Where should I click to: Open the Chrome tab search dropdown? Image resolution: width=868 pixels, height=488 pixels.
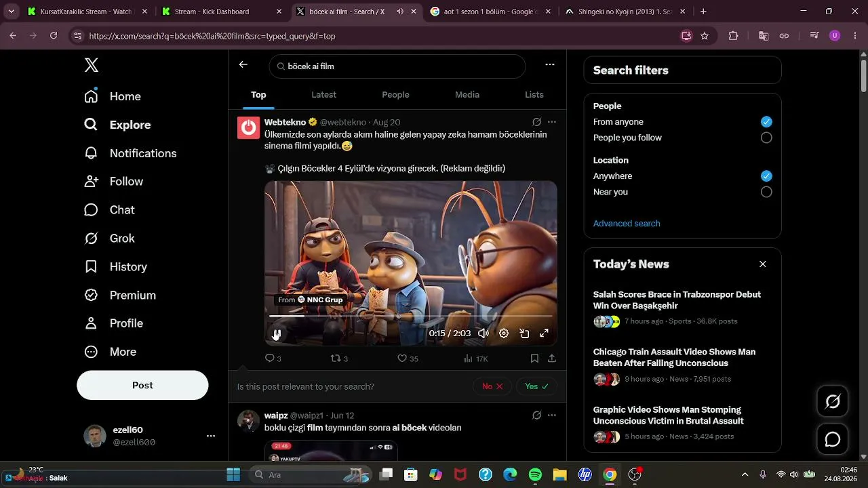click(12, 12)
